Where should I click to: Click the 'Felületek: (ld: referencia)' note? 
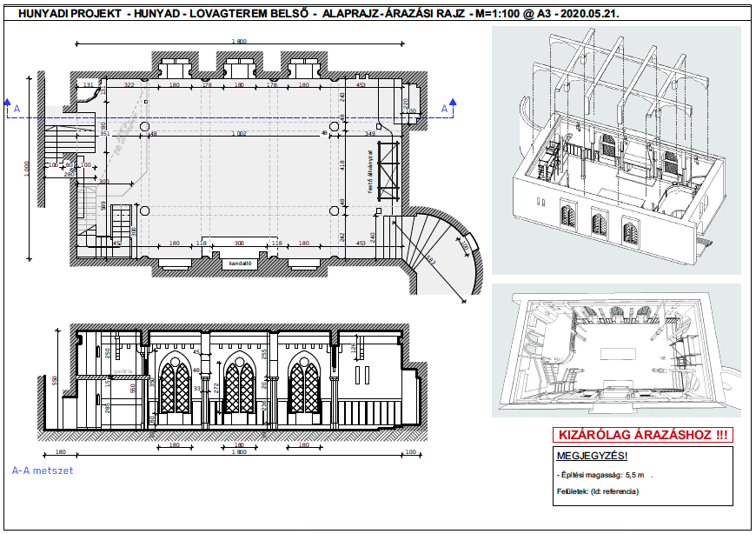tap(598, 491)
